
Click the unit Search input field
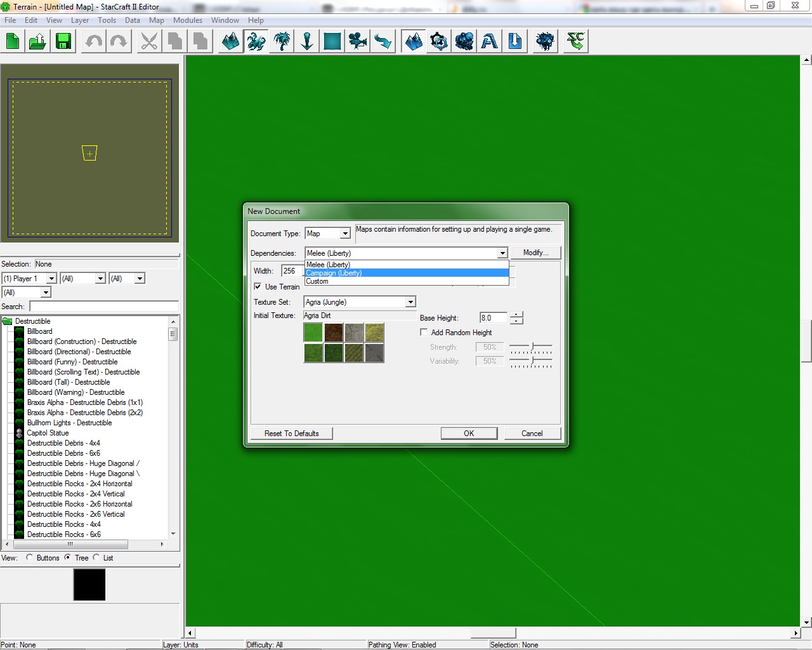[x=104, y=307]
